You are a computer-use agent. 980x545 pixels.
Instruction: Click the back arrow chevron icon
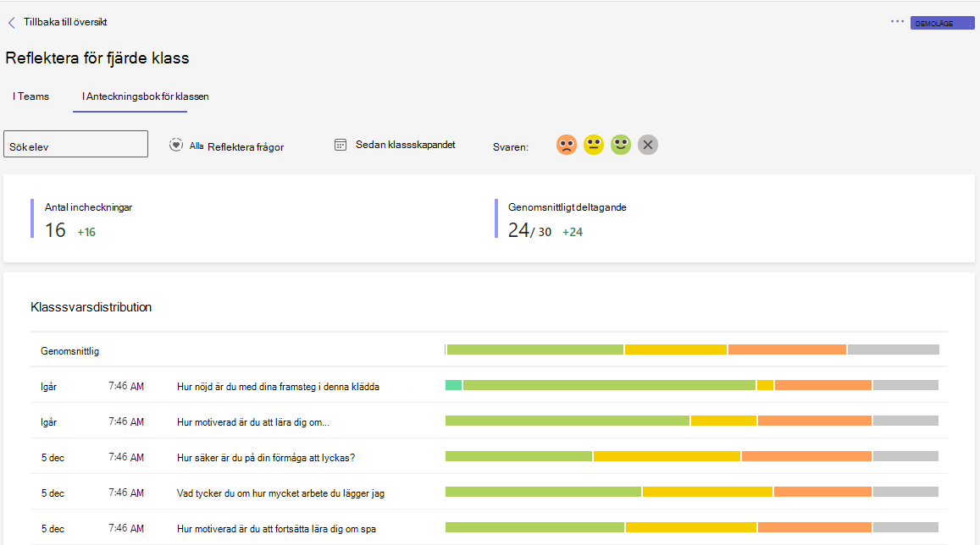coord(11,23)
